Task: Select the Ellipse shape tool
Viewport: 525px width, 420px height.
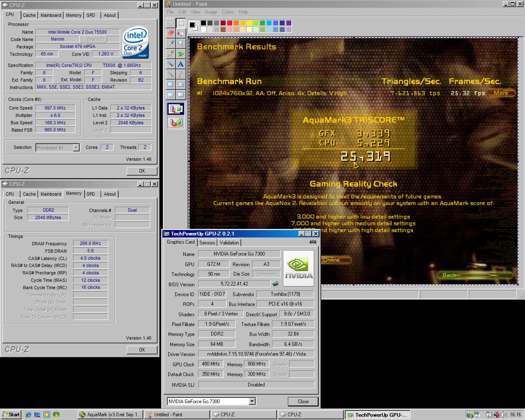Action: [171, 95]
